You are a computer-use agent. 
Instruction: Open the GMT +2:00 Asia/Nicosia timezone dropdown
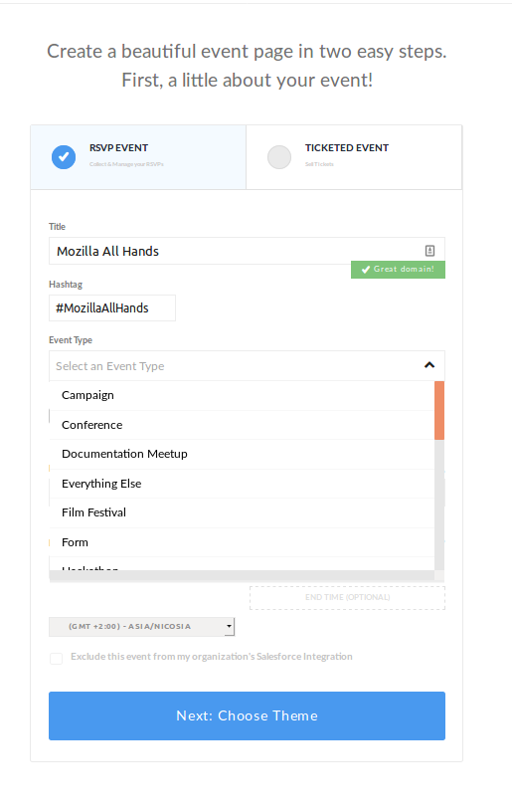[142, 626]
